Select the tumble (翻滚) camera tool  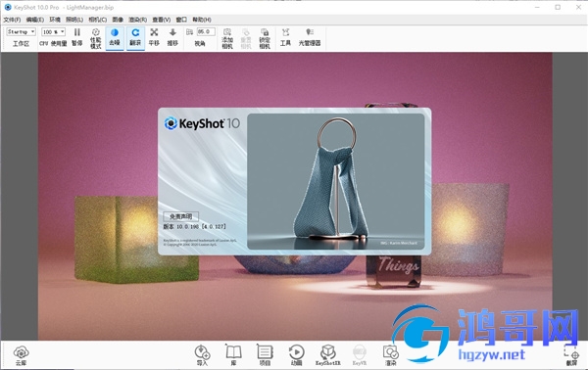pyautogui.click(x=135, y=37)
